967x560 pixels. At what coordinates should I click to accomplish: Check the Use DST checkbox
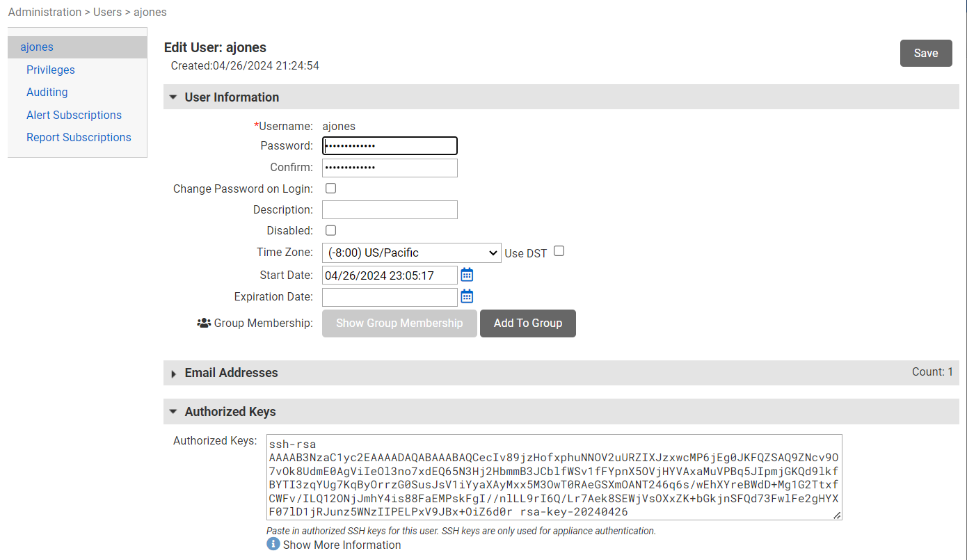click(x=559, y=251)
